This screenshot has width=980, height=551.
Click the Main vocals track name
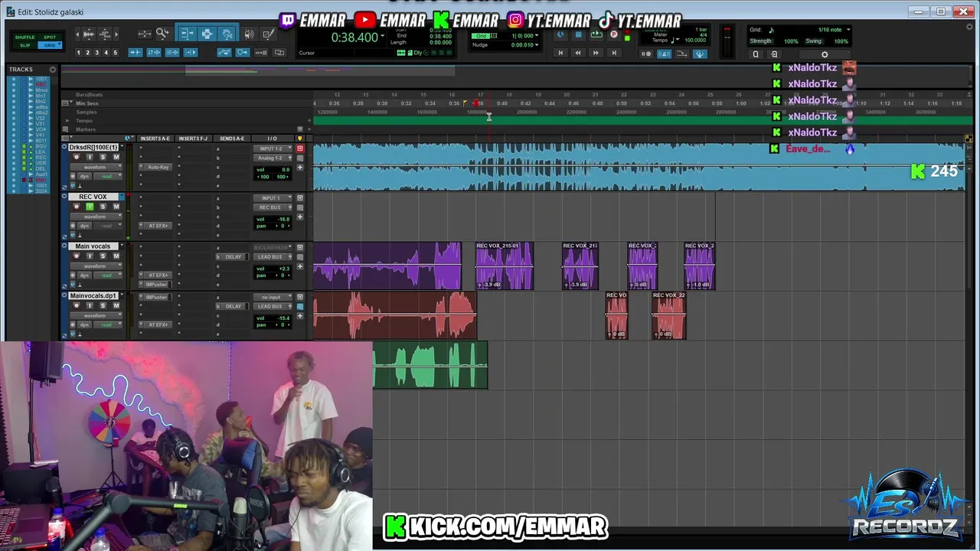pyautogui.click(x=93, y=246)
